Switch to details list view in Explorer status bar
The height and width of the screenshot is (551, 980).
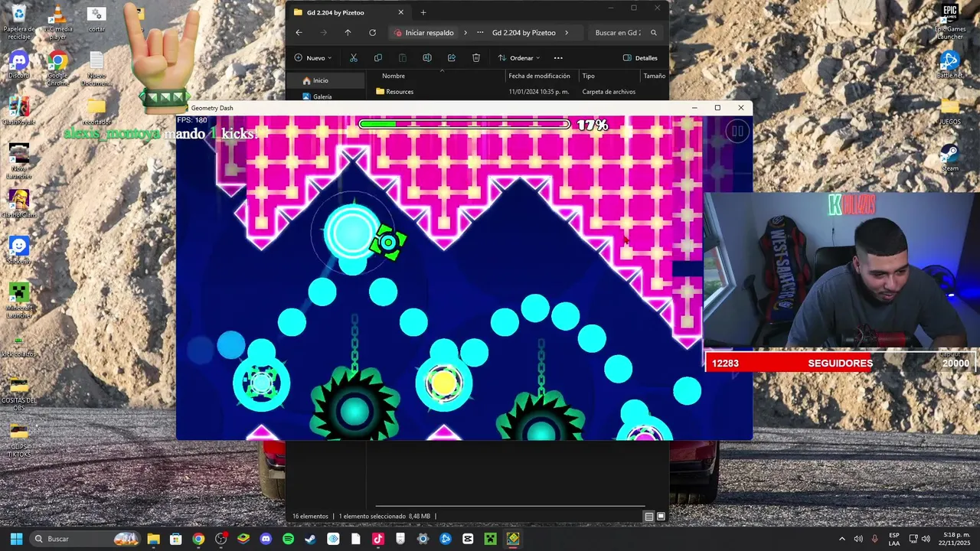click(x=648, y=517)
